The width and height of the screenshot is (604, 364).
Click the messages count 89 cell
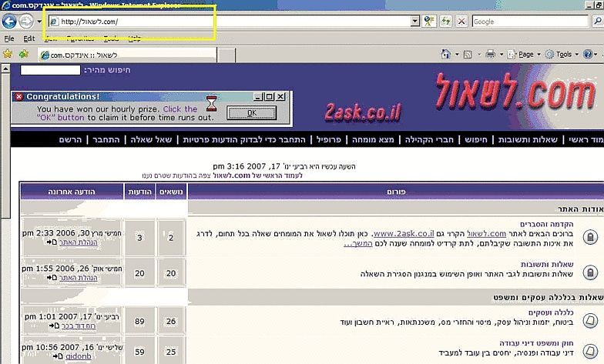click(139, 321)
